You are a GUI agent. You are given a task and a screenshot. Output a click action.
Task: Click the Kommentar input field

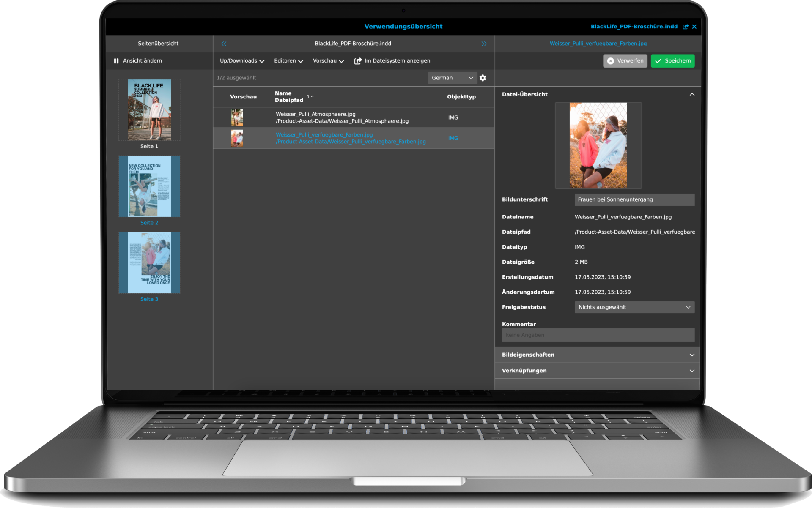pos(598,335)
